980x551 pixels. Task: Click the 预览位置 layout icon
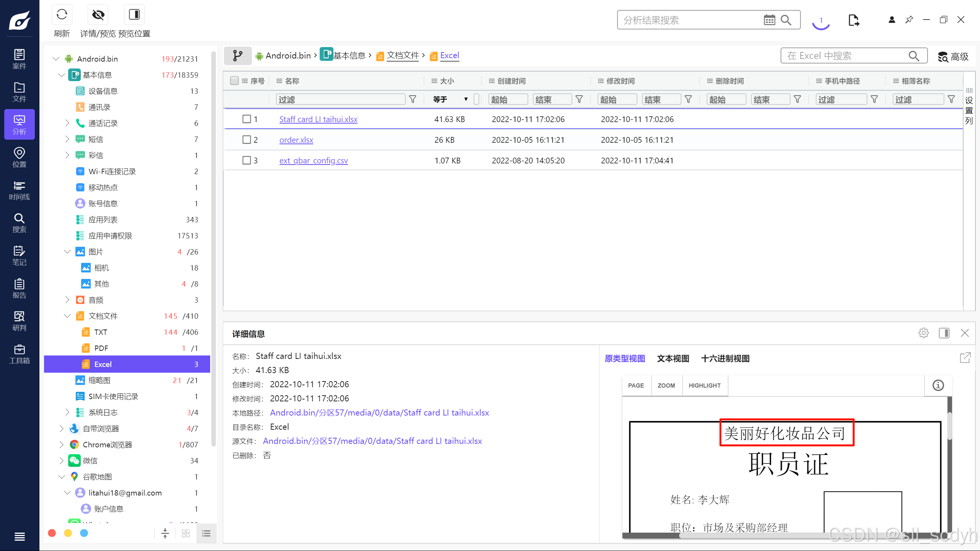(134, 15)
